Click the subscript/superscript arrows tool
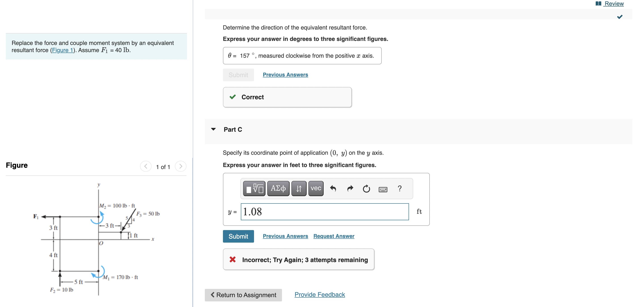The width and height of the screenshot is (644, 307). tap(299, 188)
